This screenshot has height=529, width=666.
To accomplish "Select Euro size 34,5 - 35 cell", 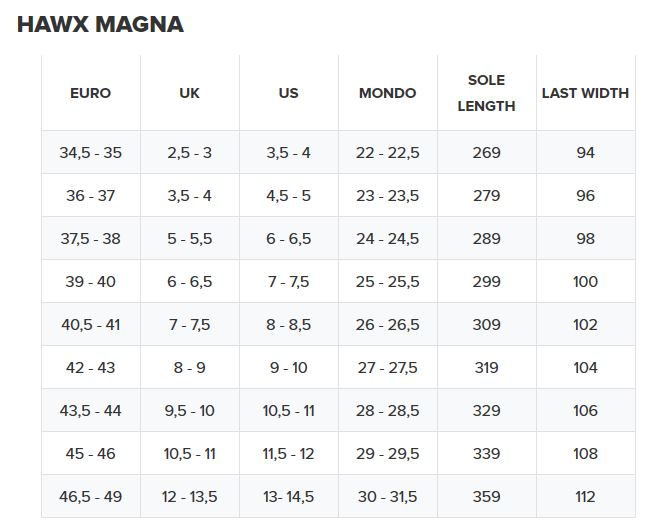I will [90, 153].
